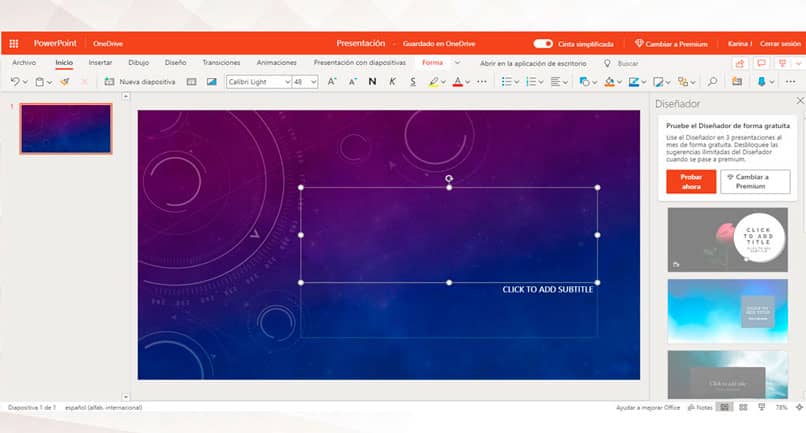Image resolution: width=806 pixels, height=433 pixels.
Task: Apply bold with the N button
Action: pos(372,81)
